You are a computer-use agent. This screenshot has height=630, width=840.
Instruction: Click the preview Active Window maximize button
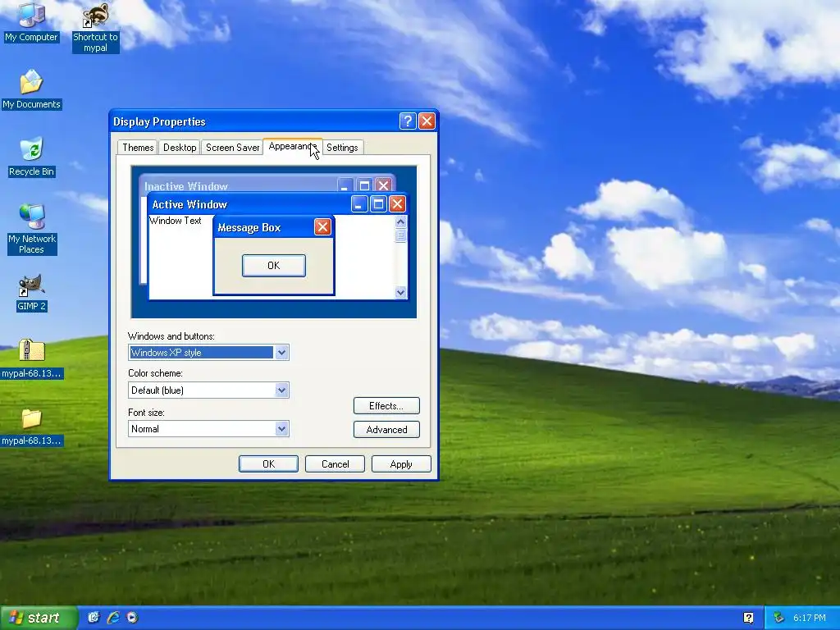point(378,204)
